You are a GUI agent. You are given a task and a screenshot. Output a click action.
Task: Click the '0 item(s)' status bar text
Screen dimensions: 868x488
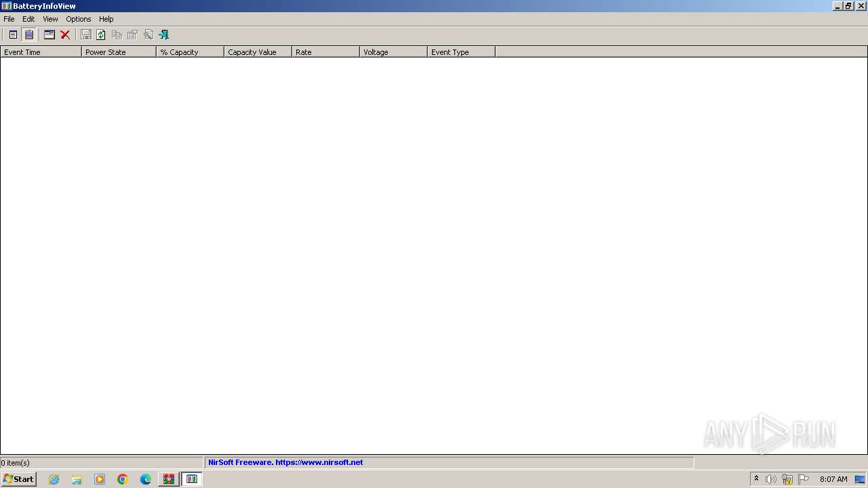(15, 463)
